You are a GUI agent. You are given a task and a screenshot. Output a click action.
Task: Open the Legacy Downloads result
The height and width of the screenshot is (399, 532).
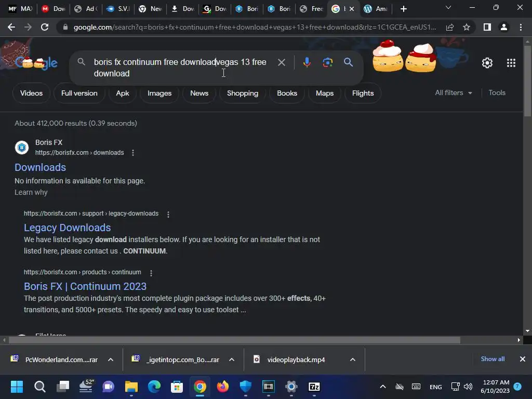point(67,228)
